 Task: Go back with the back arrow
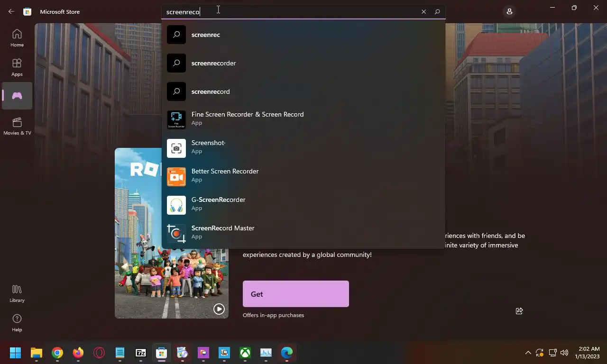11,11
